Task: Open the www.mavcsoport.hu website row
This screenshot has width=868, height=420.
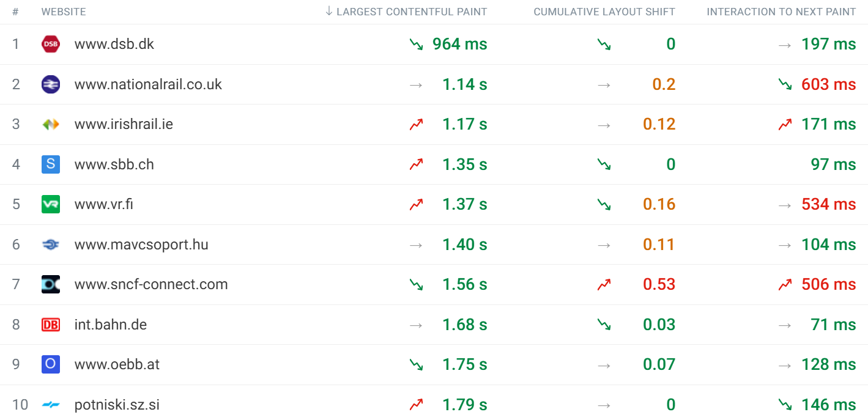Action: tap(434, 245)
